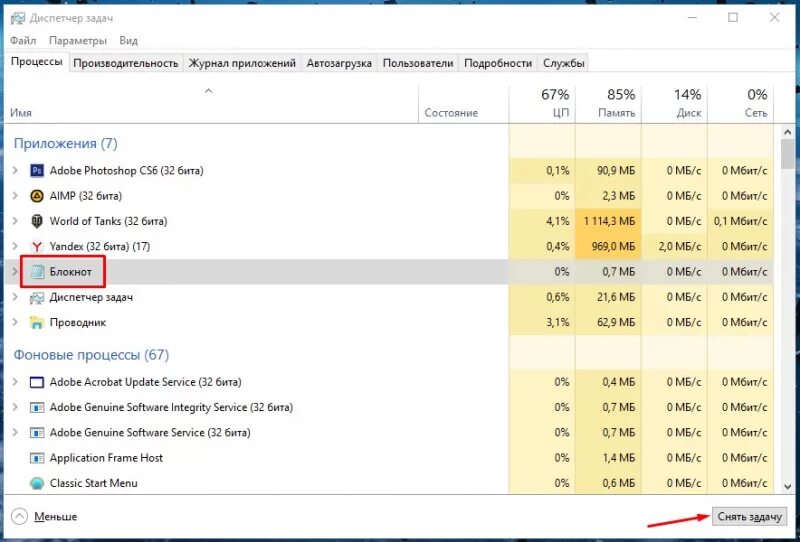The height and width of the screenshot is (542, 800).
Task: Expand the World of Tanks entry
Action: (x=15, y=221)
